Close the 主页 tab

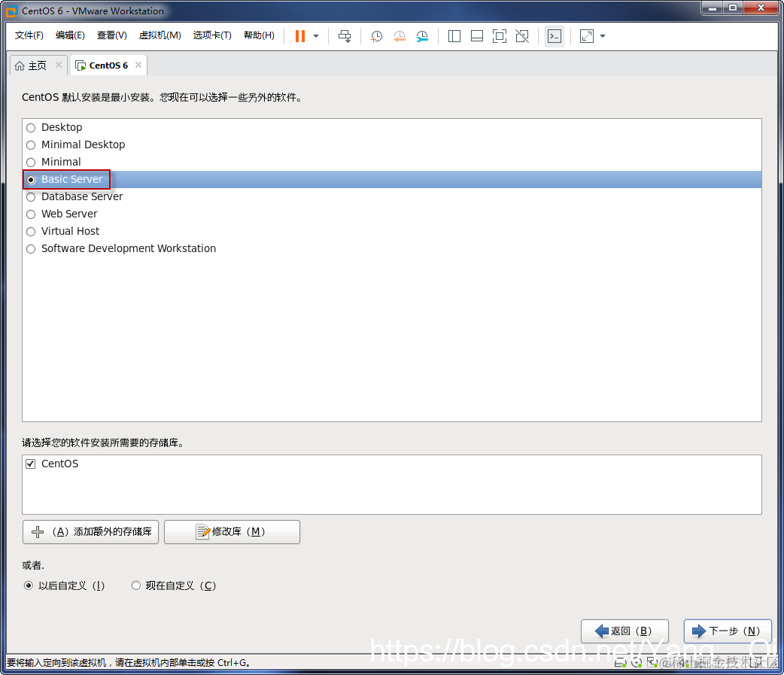[59, 65]
